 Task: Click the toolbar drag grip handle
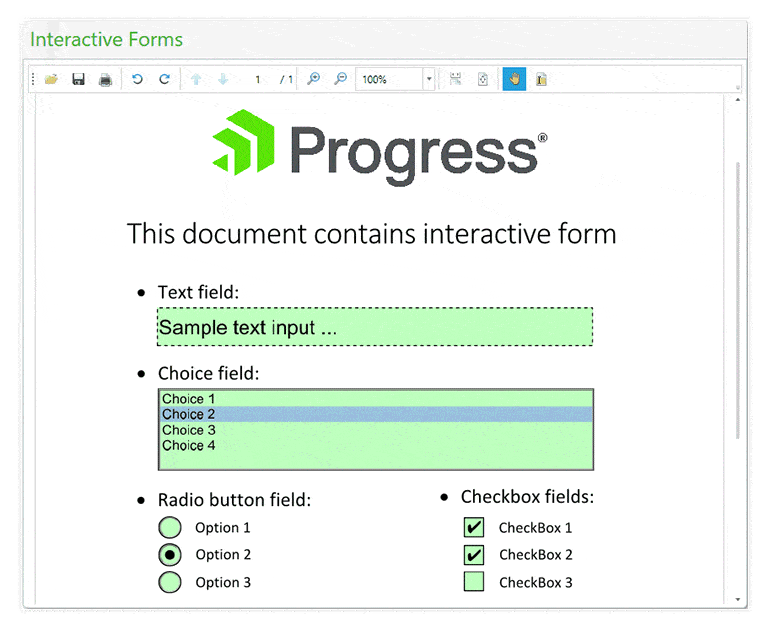[33, 79]
